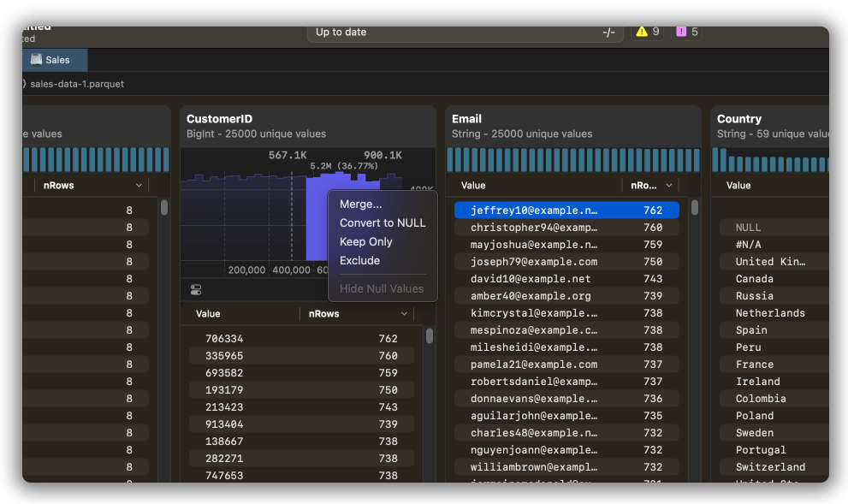Image resolution: width=848 pixels, height=504 pixels.
Task: Select the #N/A value in Country list
Action: coord(774,245)
